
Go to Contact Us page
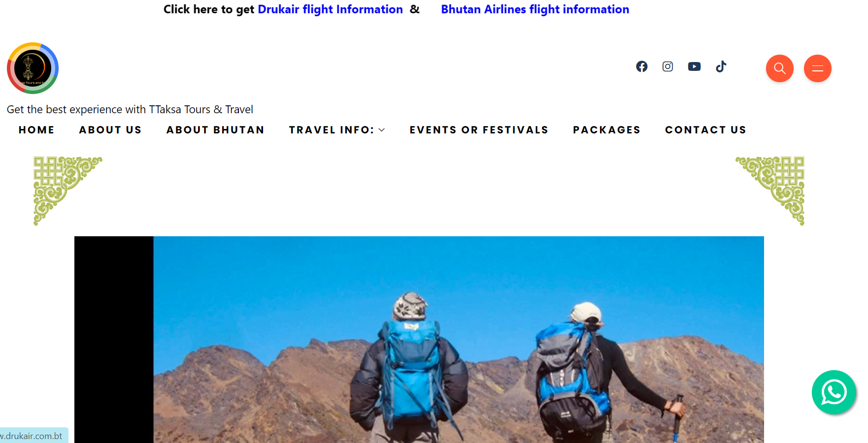click(705, 130)
